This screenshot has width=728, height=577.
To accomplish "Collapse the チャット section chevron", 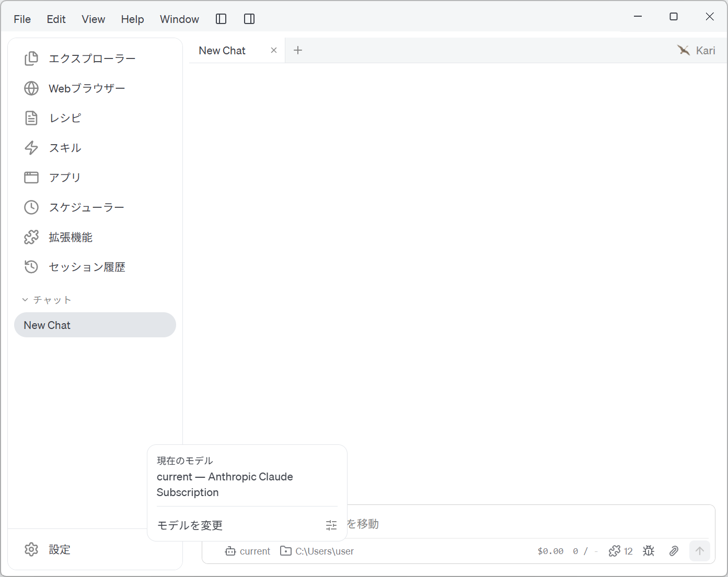I will 25,300.
